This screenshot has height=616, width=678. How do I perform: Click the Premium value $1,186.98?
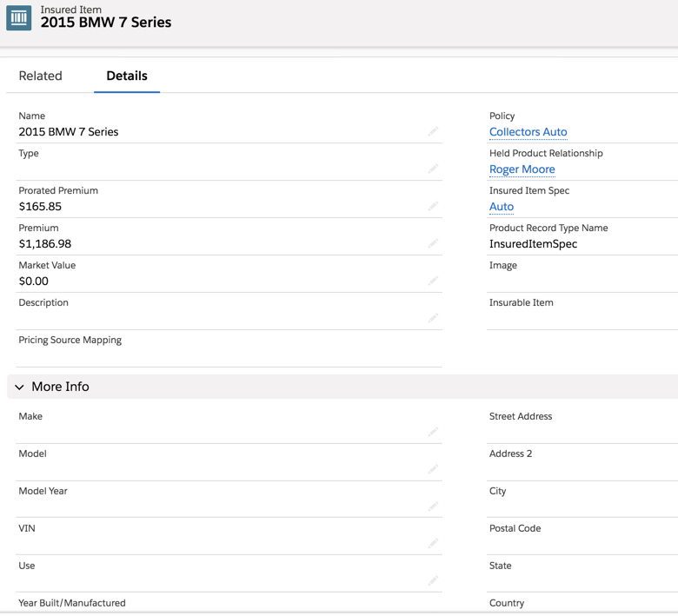coord(45,244)
